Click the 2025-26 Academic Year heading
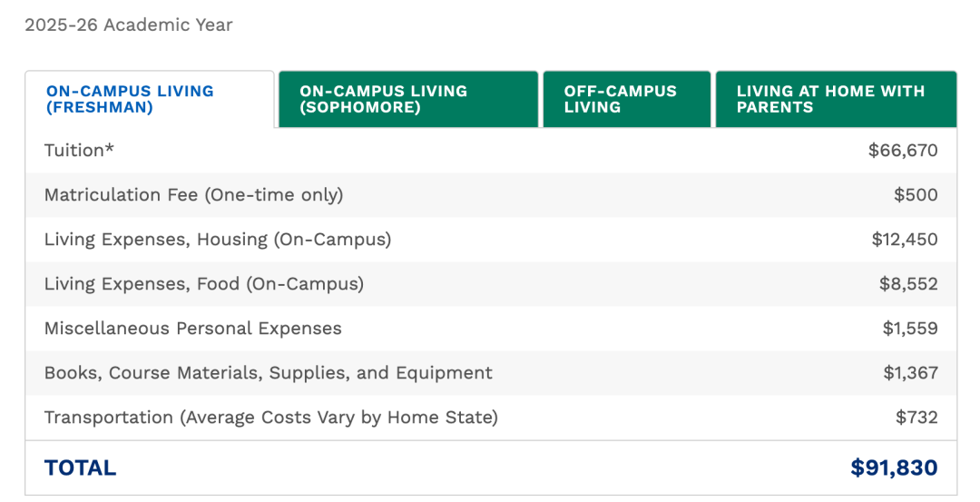Screen dimensions: 980x502 click(x=129, y=25)
